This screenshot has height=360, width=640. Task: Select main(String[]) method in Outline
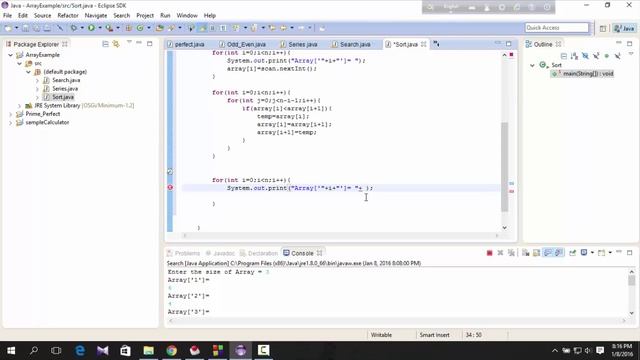(588, 73)
